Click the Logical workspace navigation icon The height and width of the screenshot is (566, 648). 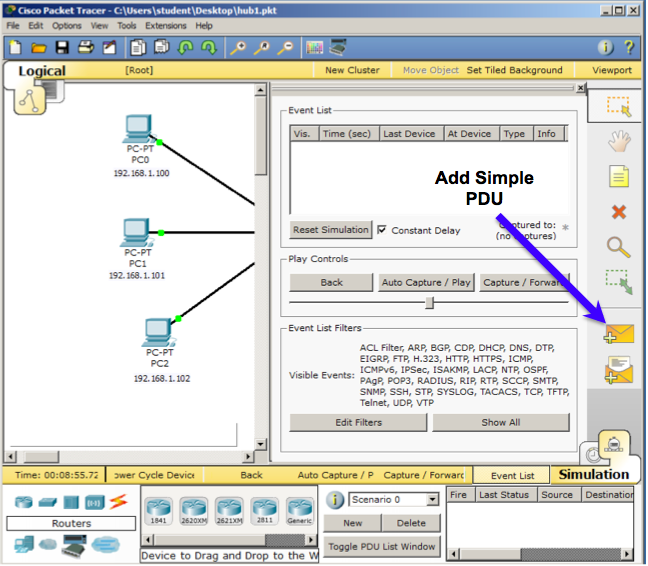[x=30, y=100]
